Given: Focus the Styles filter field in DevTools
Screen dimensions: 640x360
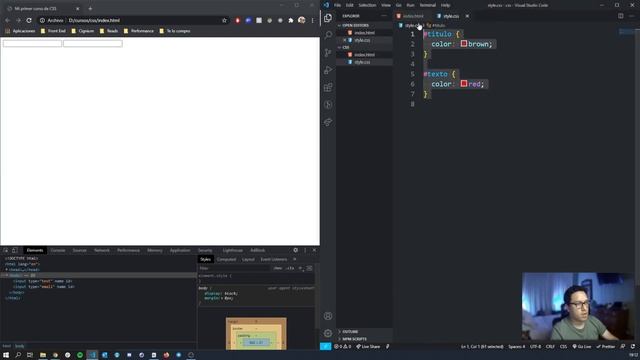Looking at the screenshot, I should (234, 268).
